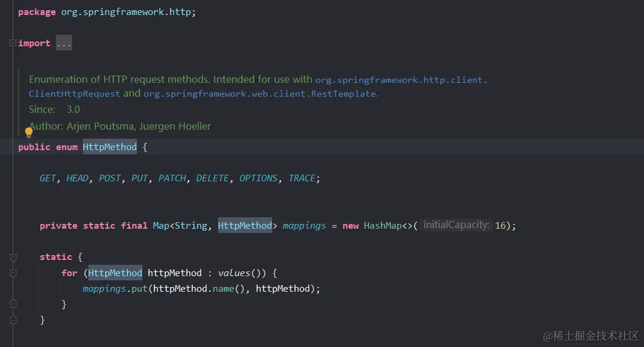The width and height of the screenshot is (644, 347).
Task: Click HttpMethod in the Map type arguments
Action: tap(245, 226)
